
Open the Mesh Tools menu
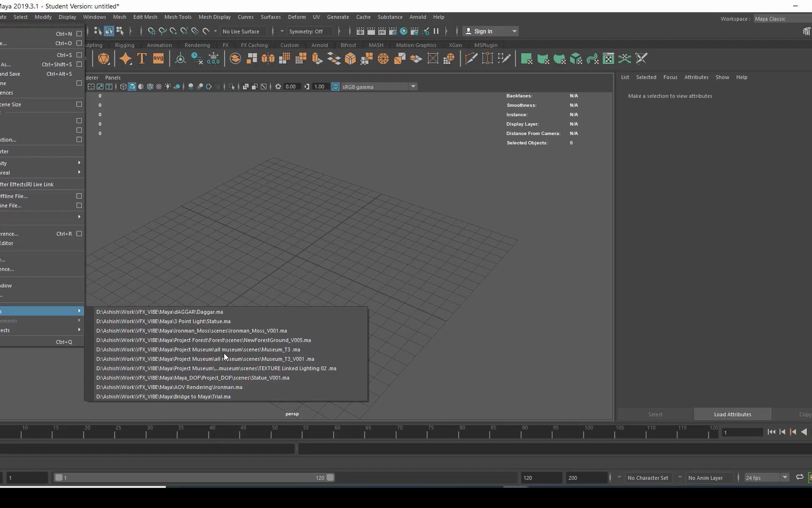click(x=178, y=17)
